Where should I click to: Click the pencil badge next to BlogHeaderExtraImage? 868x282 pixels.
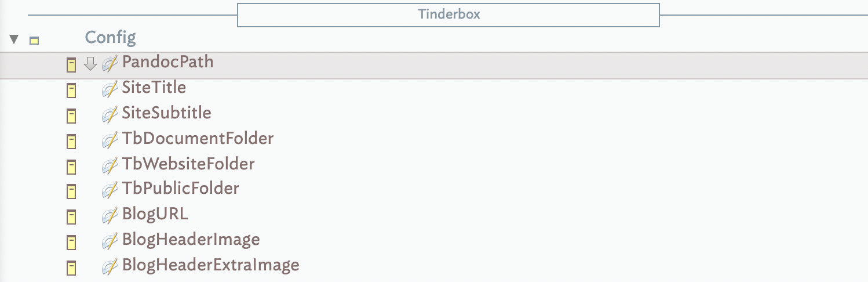(110, 267)
